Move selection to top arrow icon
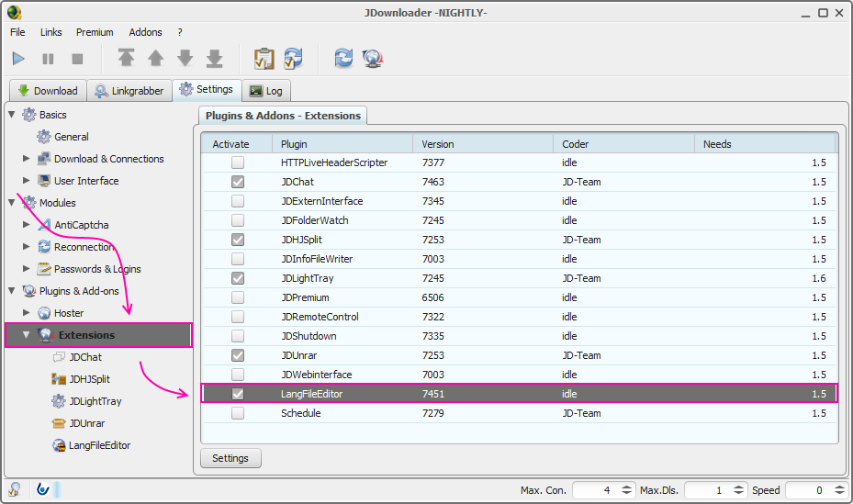 (126, 58)
